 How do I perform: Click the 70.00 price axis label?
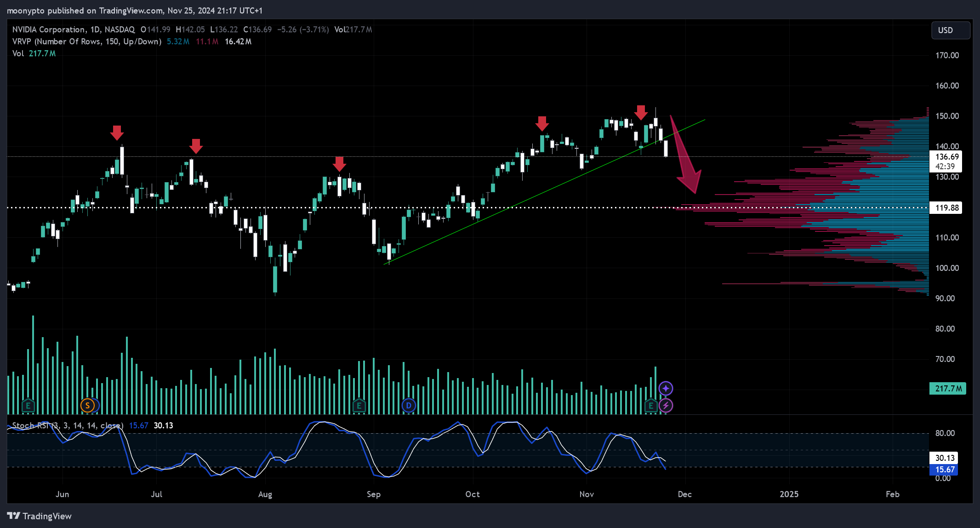pos(945,359)
